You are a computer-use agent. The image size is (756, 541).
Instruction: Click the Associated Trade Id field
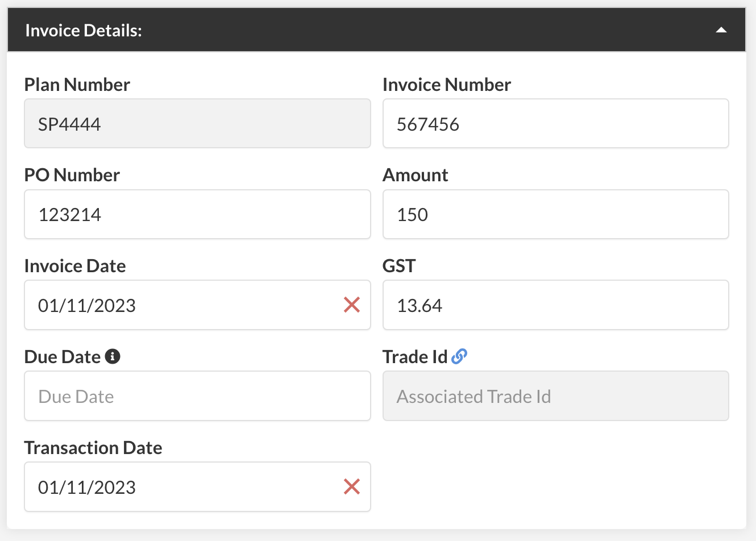555,396
